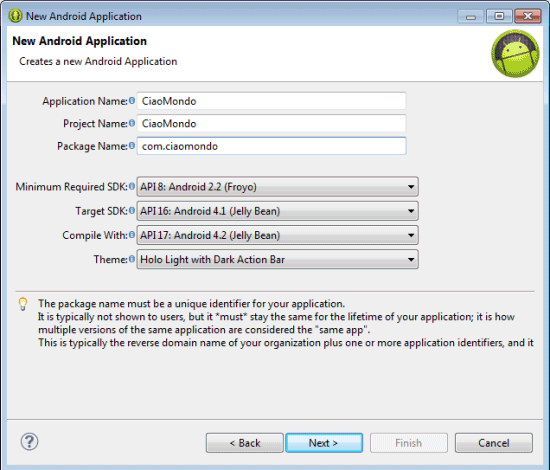
Task: Click the info icon beside Target SDK
Action: pyautogui.click(x=132, y=210)
